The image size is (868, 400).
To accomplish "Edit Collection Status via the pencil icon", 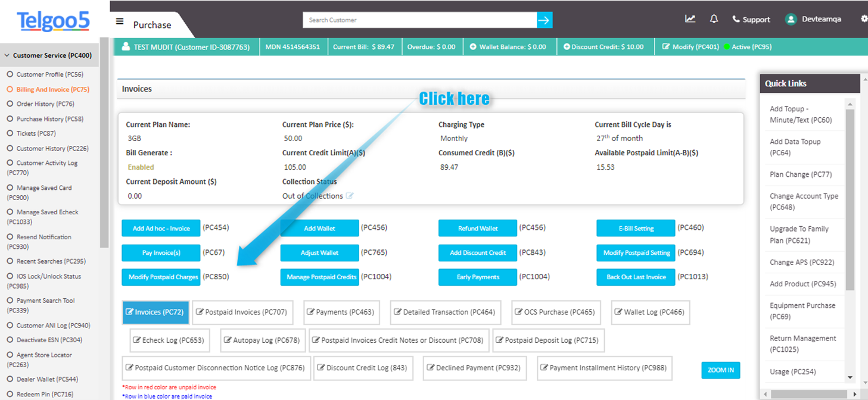I will (x=350, y=195).
